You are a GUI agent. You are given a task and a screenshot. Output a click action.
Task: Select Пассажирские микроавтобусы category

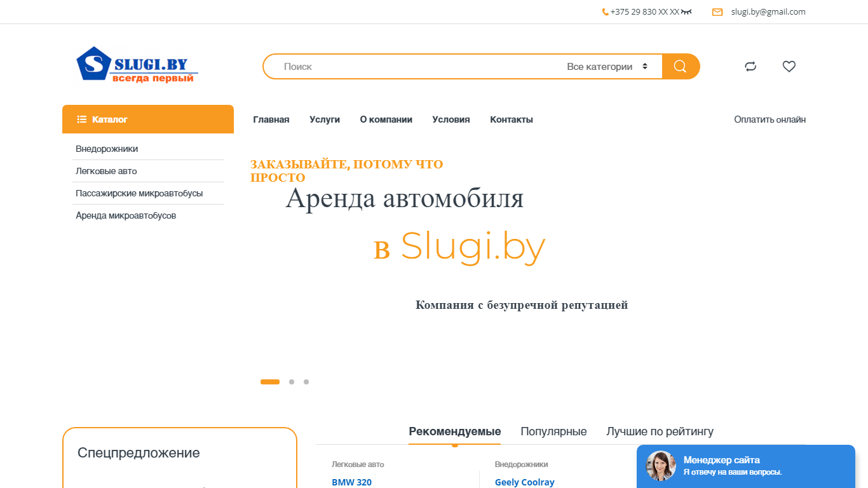point(139,193)
